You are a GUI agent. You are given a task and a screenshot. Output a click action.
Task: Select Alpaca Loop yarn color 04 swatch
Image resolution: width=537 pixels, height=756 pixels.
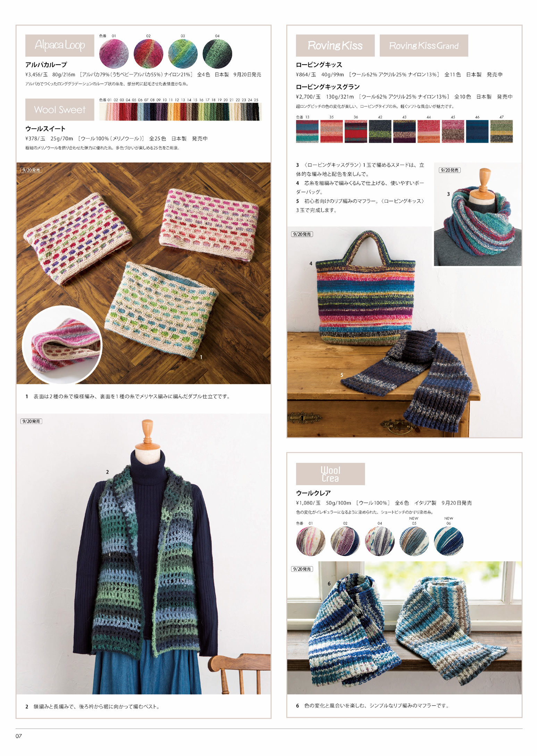pyautogui.click(x=217, y=53)
